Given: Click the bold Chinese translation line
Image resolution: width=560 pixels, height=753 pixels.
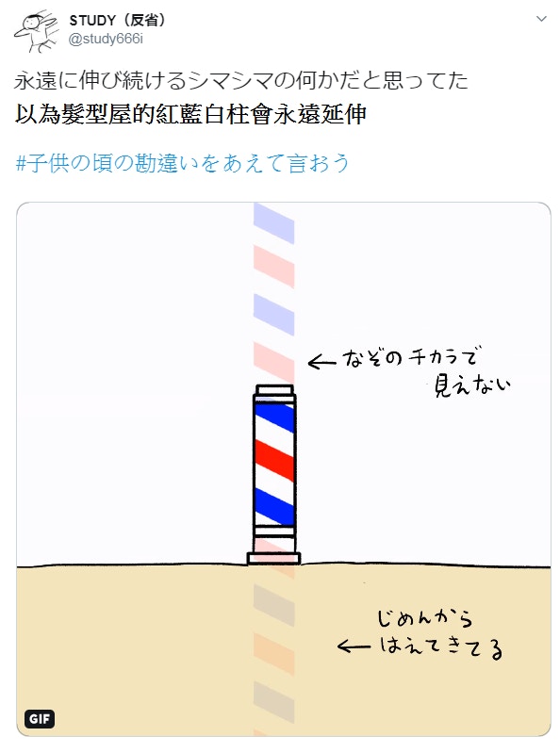Looking at the screenshot, I should tap(190, 114).
